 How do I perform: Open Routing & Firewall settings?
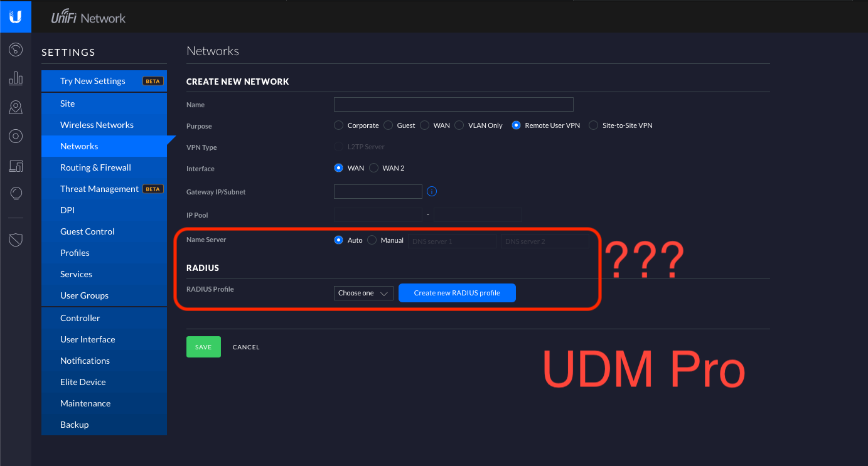click(x=95, y=167)
